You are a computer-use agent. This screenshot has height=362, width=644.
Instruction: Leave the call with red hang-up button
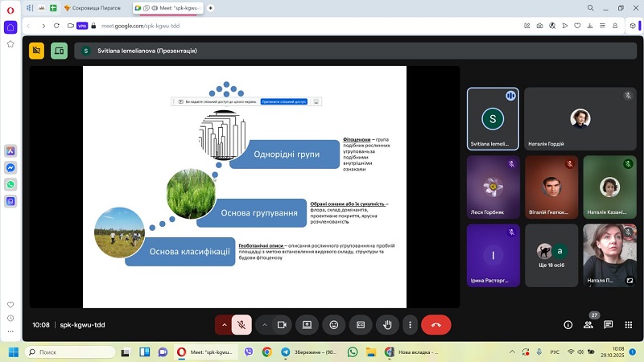(x=436, y=324)
